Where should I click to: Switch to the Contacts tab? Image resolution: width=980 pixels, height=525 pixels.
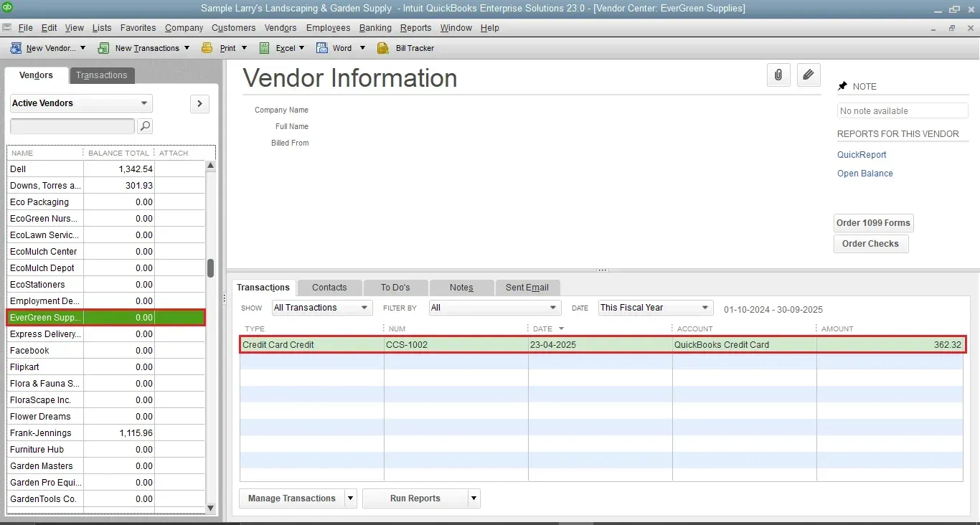[329, 288]
